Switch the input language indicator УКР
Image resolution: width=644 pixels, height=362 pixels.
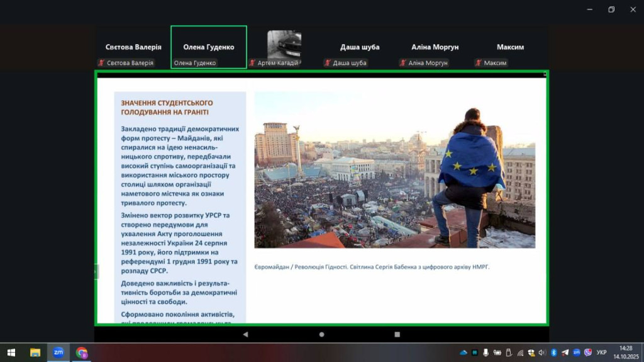point(602,353)
